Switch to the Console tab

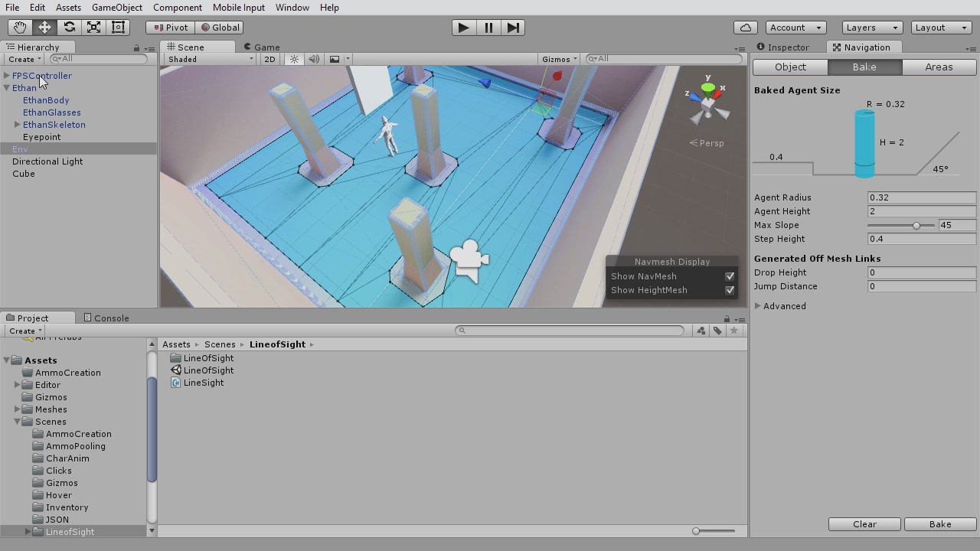(106, 318)
